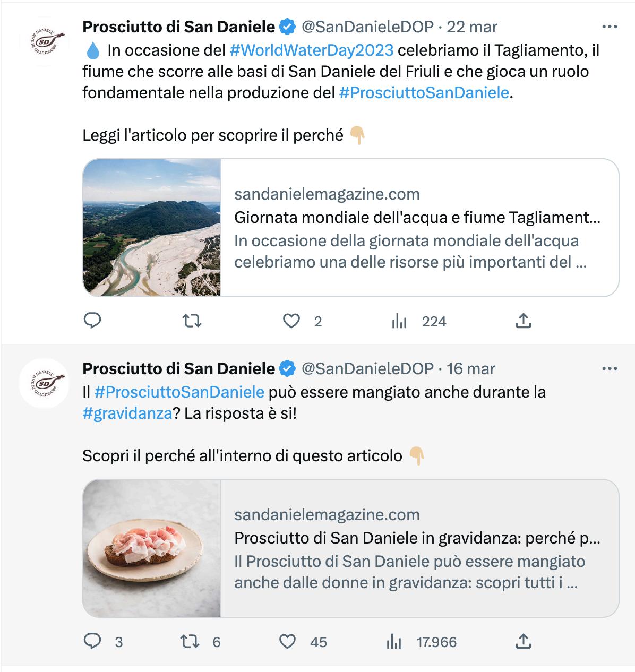635x672 pixels.
Task: Open the prosciutto plate article thumbnail
Action: coord(152,548)
